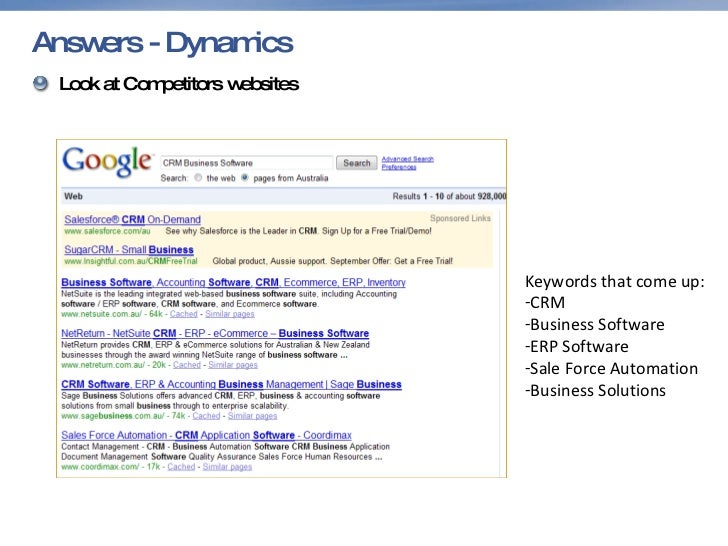Viewport: 728px width, 546px height.
Task: Click 'Look at Competitors websites' text
Action: click(x=179, y=84)
